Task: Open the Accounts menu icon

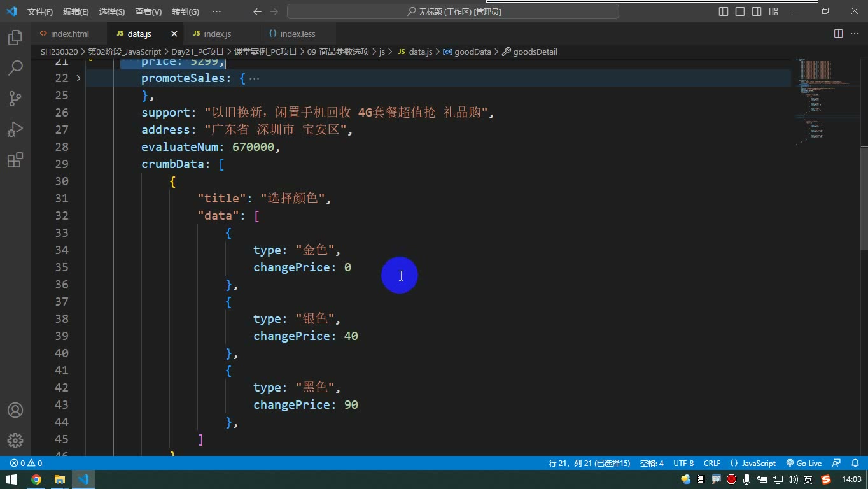Action: coord(15,410)
